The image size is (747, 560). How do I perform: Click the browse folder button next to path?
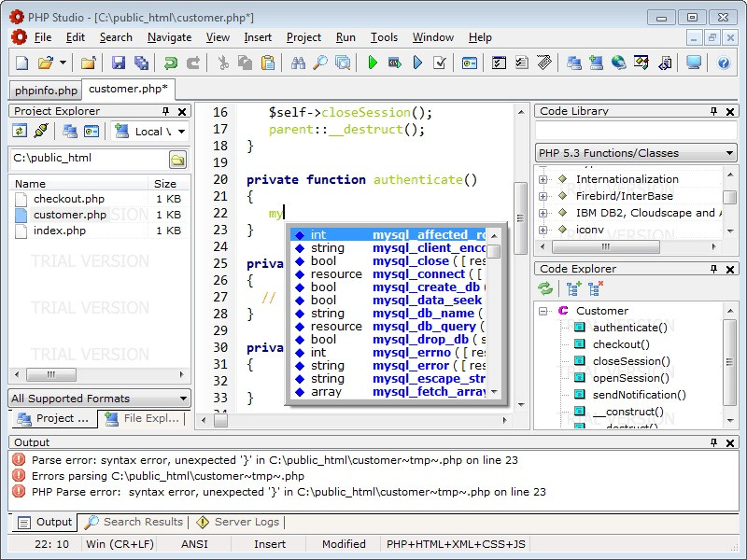(x=177, y=160)
